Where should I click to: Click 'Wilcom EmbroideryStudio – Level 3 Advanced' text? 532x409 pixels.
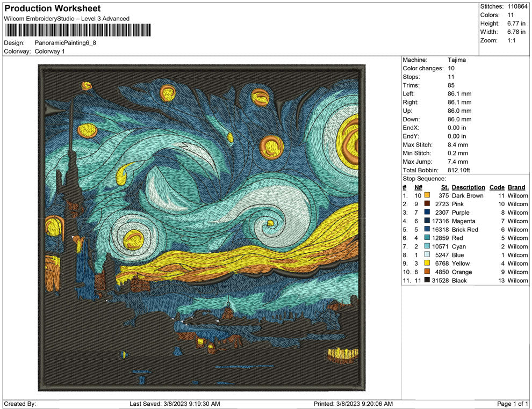coord(67,19)
